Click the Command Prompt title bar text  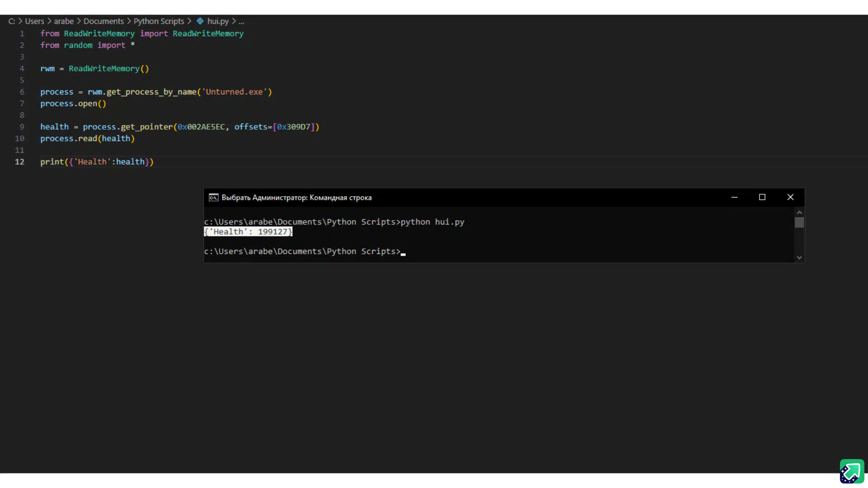[x=297, y=197]
